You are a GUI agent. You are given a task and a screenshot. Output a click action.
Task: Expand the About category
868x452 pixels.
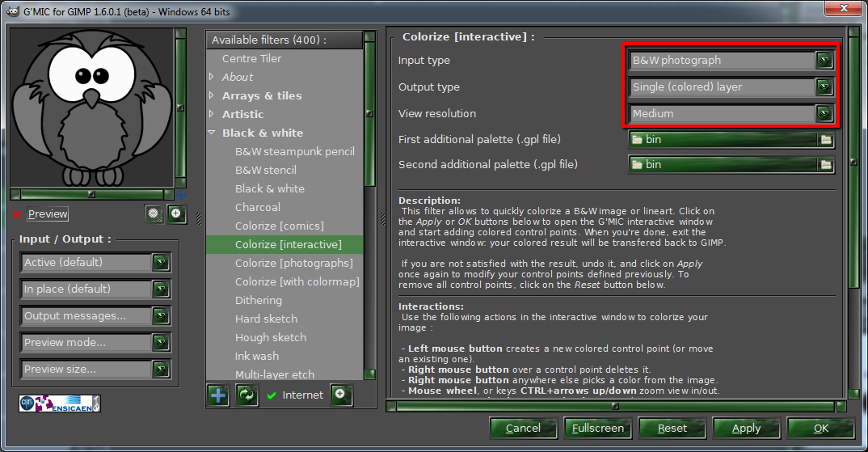click(x=212, y=77)
